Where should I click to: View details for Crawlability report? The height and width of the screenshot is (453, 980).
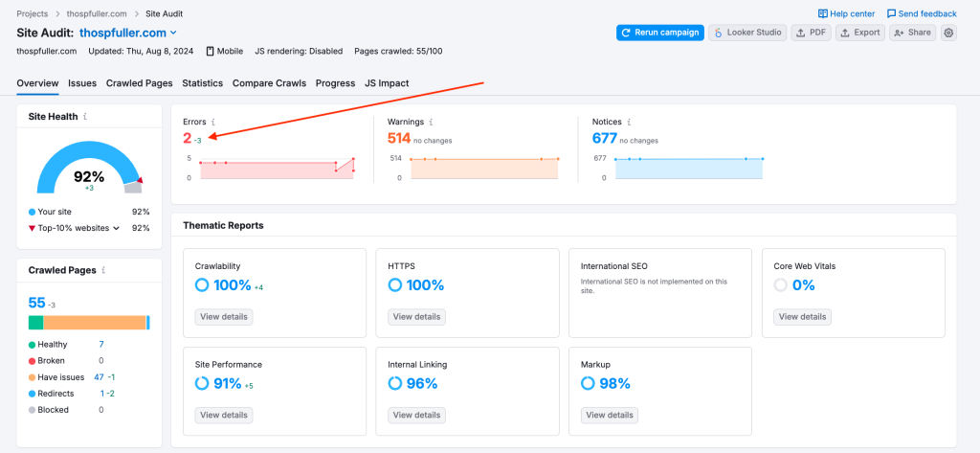click(x=224, y=317)
